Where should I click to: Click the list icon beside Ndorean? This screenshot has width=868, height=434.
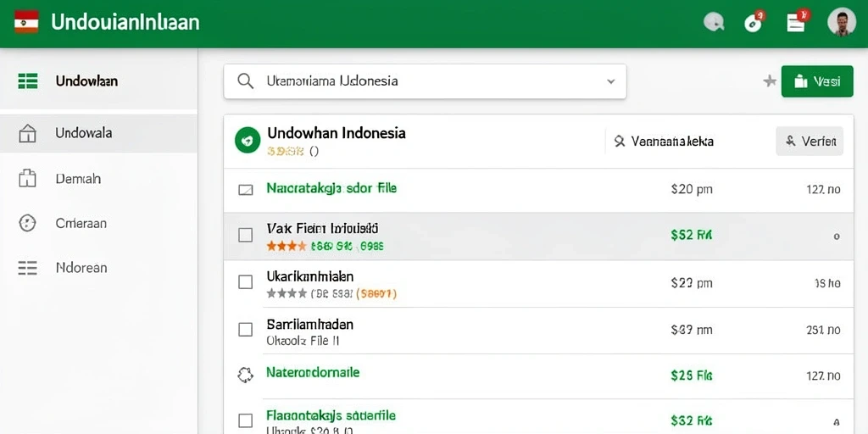click(x=27, y=268)
